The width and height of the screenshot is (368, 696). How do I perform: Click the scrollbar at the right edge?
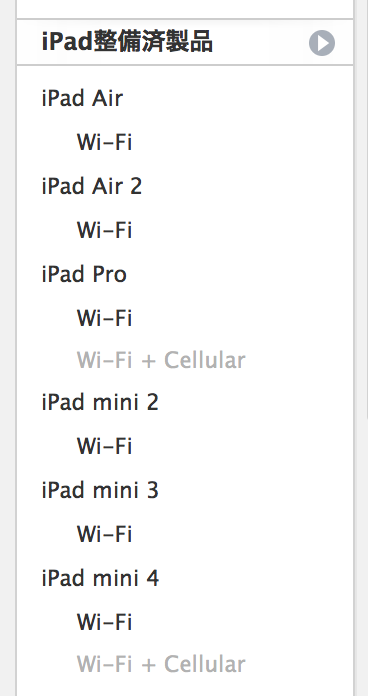366,209
